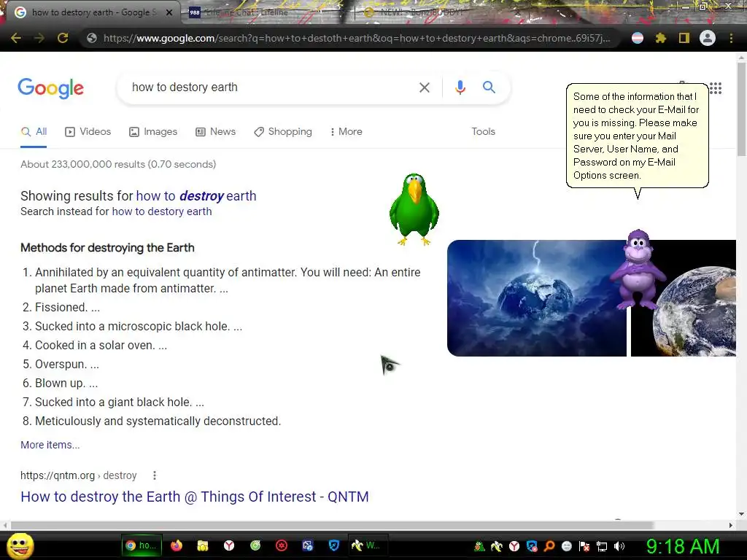Reload the Google search page
This screenshot has width=747, height=560.
click(63, 38)
